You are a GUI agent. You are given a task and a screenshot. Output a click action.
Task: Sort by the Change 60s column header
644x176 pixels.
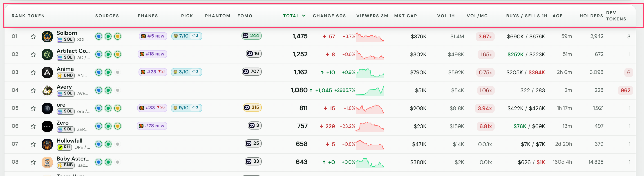pos(329,16)
